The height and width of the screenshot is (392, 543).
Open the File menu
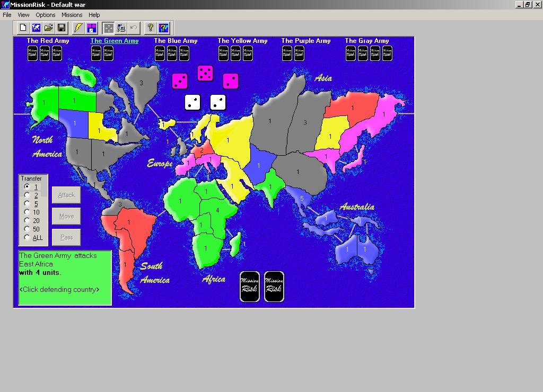(x=7, y=15)
